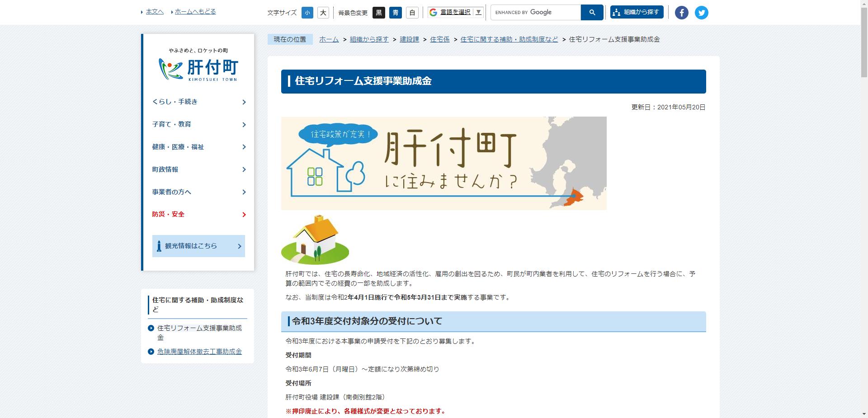Screen dimensions: 868x418
Task: Select 事業者の方へ in the sidebar menu
Action: (x=171, y=192)
